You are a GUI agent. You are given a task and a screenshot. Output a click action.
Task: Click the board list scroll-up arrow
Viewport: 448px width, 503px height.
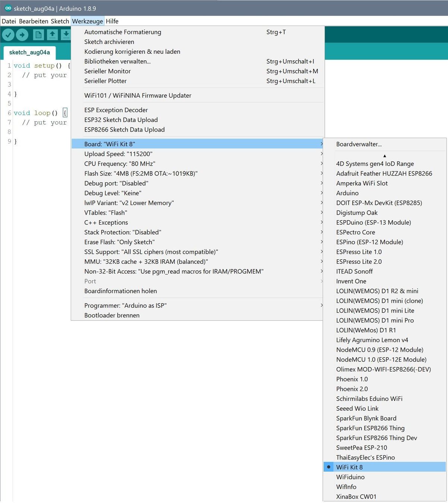click(x=385, y=156)
